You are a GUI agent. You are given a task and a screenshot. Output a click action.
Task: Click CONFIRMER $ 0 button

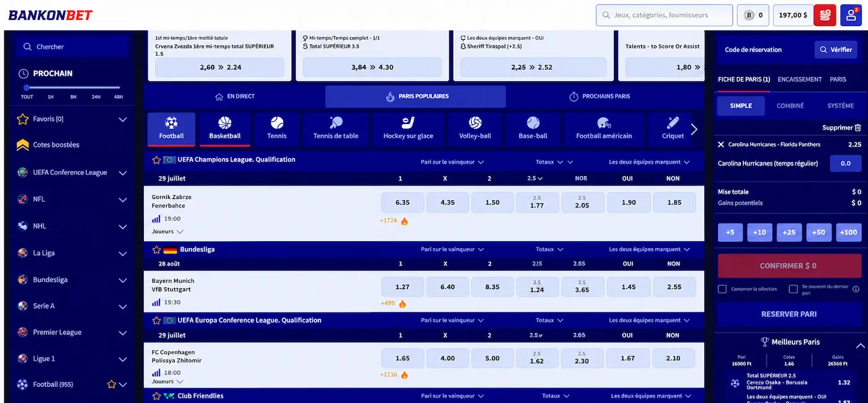(789, 266)
